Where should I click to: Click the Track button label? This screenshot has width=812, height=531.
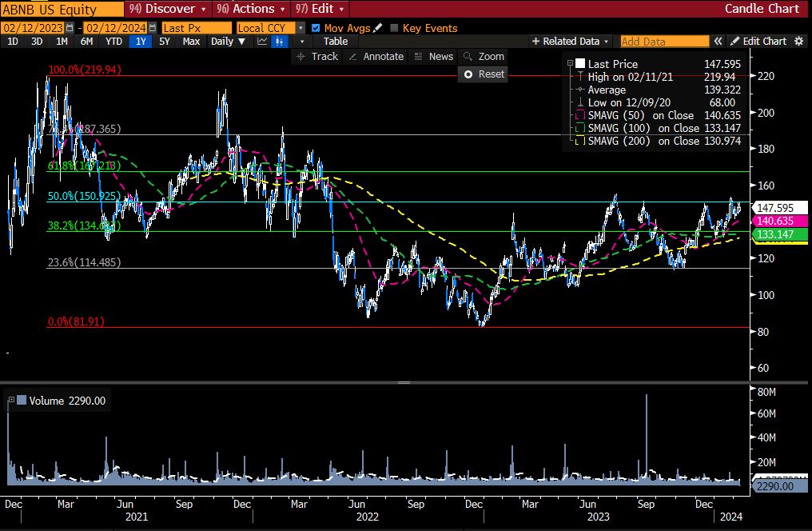[324, 57]
